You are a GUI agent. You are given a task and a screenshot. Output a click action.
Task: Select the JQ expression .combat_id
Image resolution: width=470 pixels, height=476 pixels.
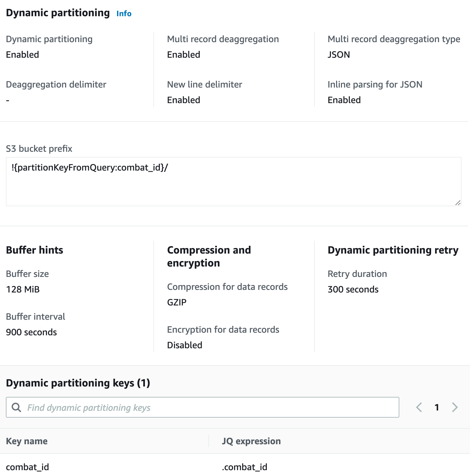[244, 467]
